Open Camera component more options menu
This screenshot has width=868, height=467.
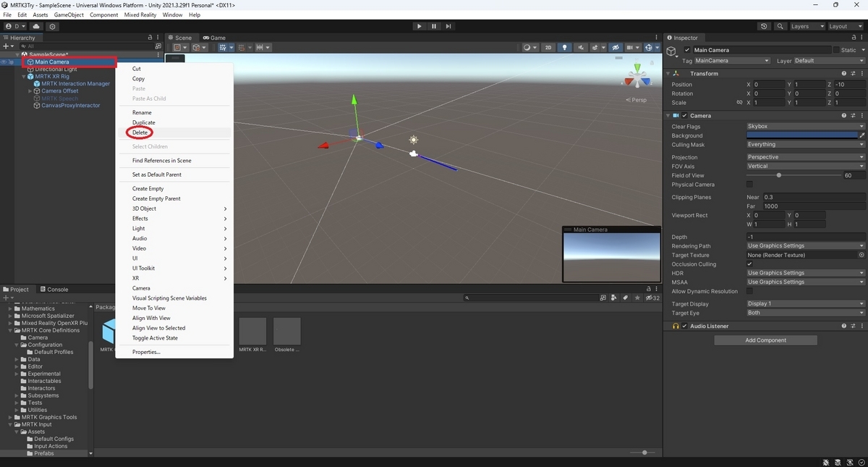click(861, 116)
